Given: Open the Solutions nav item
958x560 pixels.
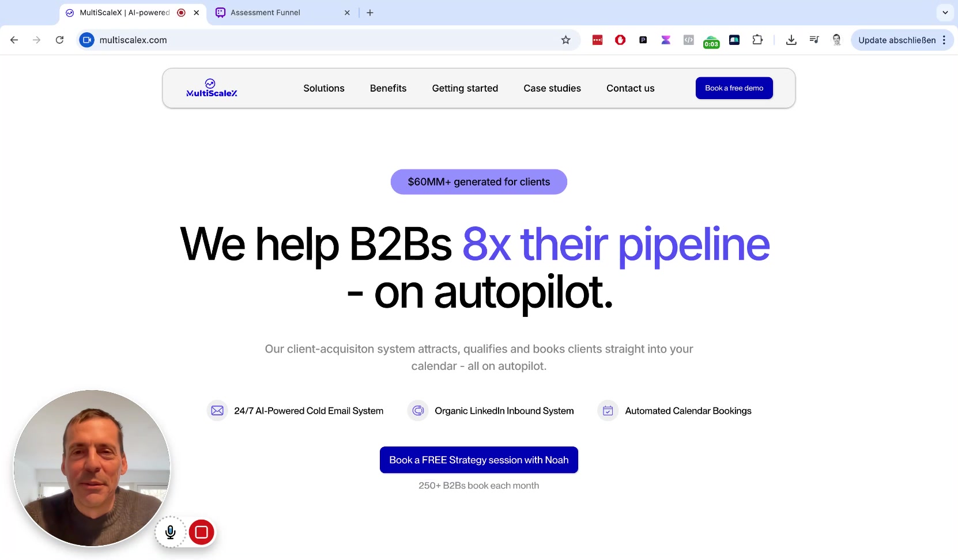Looking at the screenshot, I should pos(324,88).
